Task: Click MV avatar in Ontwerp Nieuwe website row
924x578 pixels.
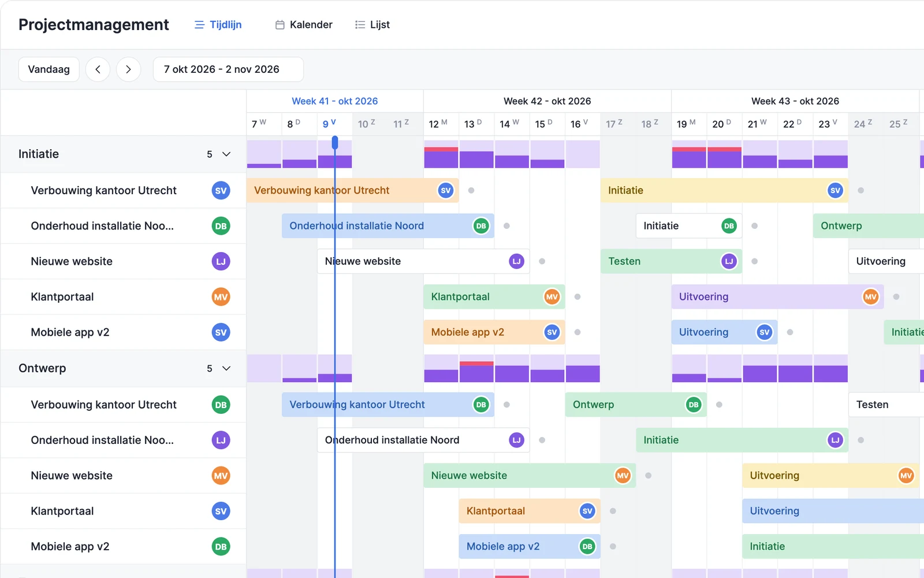Action: tap(221, 476)
